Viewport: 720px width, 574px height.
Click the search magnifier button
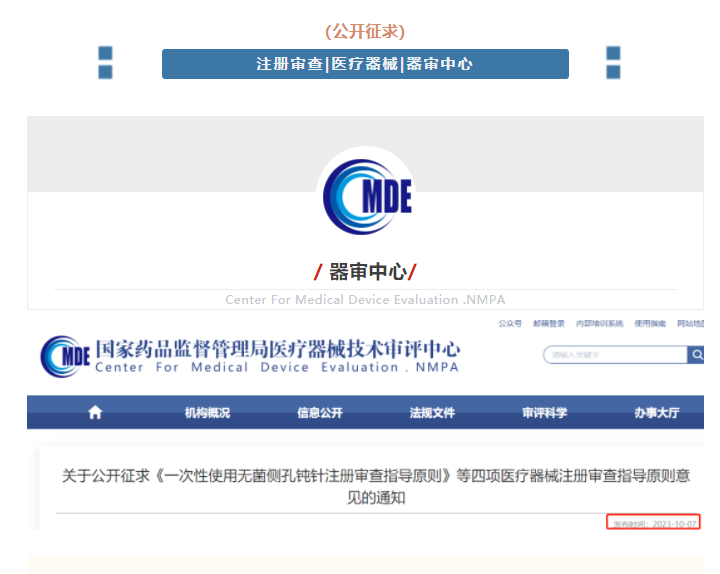695,355
